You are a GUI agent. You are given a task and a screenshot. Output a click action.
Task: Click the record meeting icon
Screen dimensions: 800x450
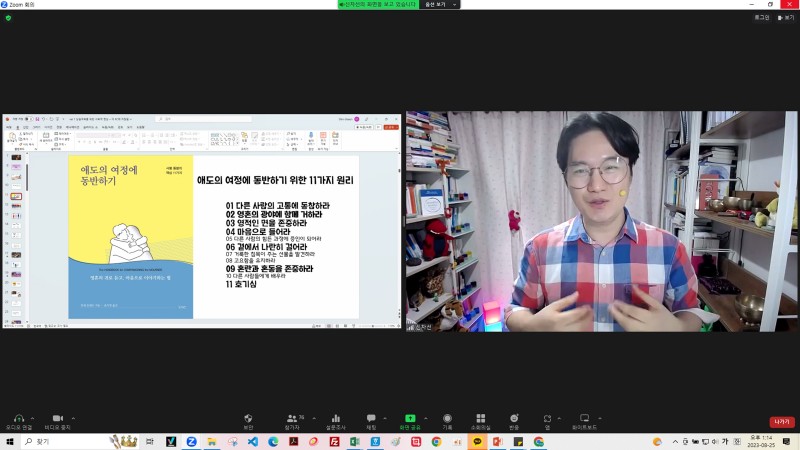click(447, 418)
